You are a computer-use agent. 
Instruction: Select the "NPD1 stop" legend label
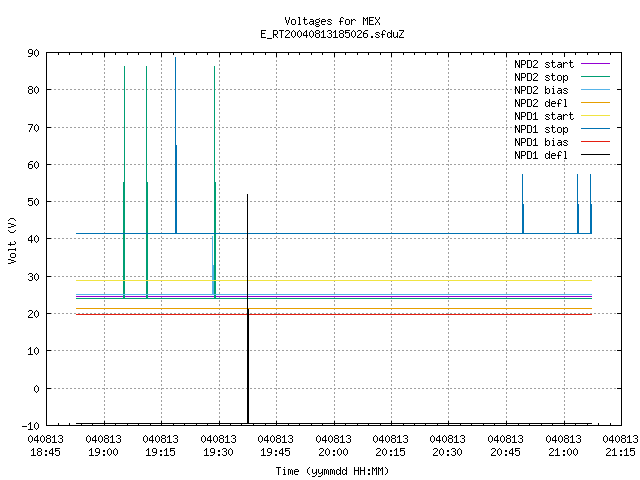pyautogui.click(x=541, y=129)
